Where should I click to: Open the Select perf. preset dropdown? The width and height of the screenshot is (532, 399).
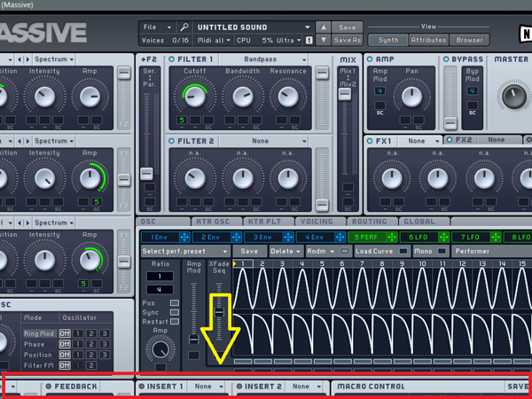pyautogui.click(x=185, y=252)
